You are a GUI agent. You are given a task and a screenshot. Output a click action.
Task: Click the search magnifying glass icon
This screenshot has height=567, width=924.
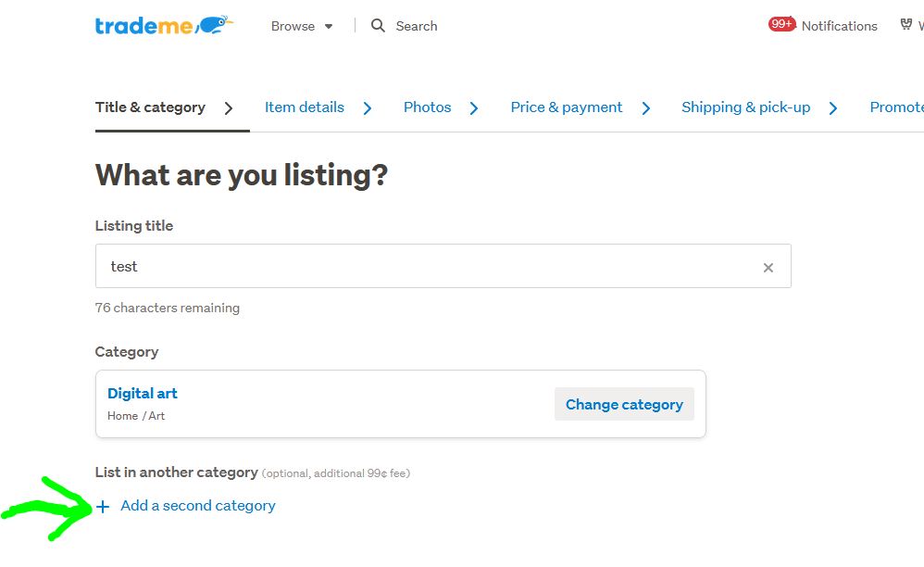[x=378, y=26]
